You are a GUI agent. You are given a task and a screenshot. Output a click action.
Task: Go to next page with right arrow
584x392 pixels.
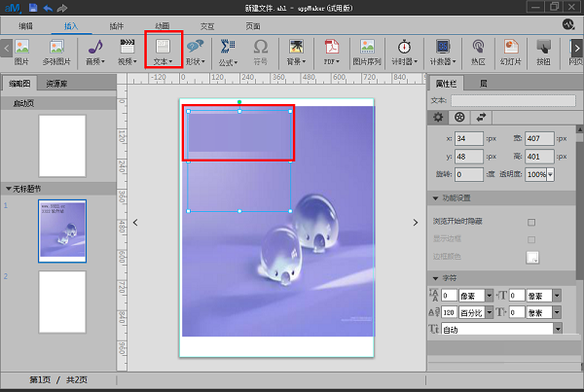[x=416, y=223]
